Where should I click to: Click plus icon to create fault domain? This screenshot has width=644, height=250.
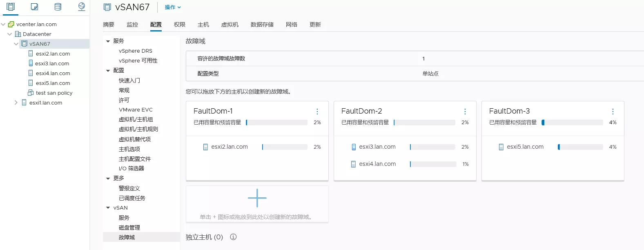pos(257,198)
